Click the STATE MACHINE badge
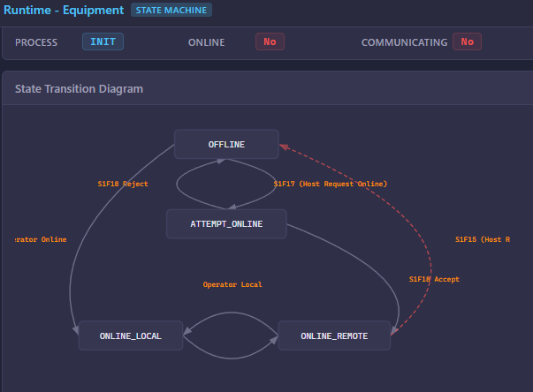Image resolution: width=533 pixels, height=392 pixels. [x=171, y=11]
